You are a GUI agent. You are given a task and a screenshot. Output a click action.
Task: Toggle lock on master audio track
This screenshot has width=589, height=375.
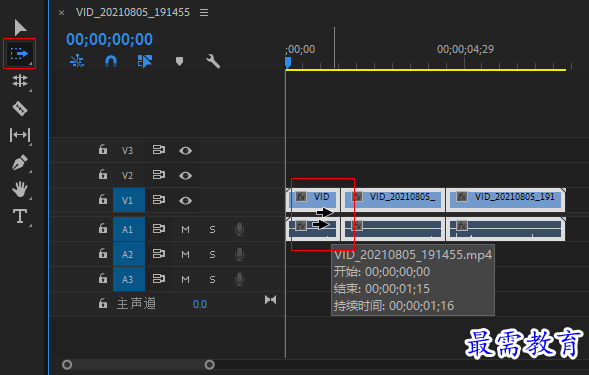103,303
